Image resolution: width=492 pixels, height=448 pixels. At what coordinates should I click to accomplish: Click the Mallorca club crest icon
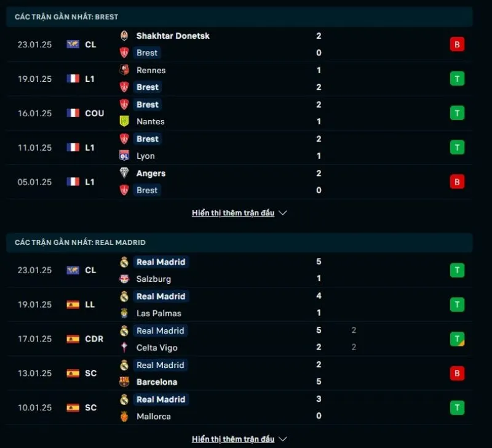point(124,416)
